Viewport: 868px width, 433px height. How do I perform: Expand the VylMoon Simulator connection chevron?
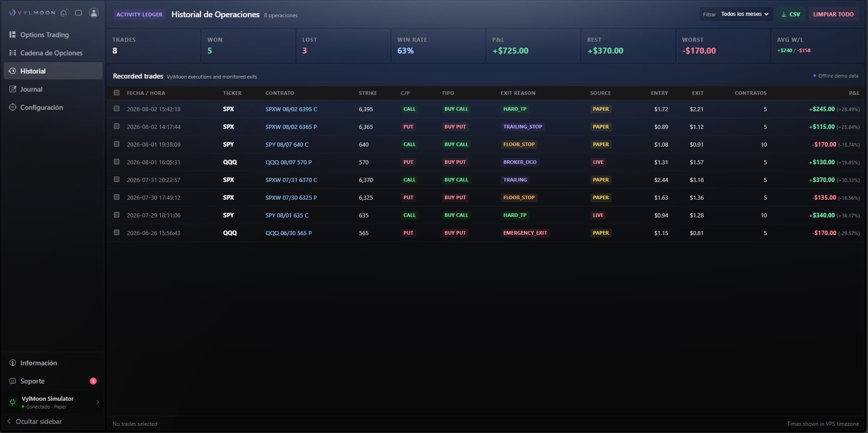[x=98, y=402]
